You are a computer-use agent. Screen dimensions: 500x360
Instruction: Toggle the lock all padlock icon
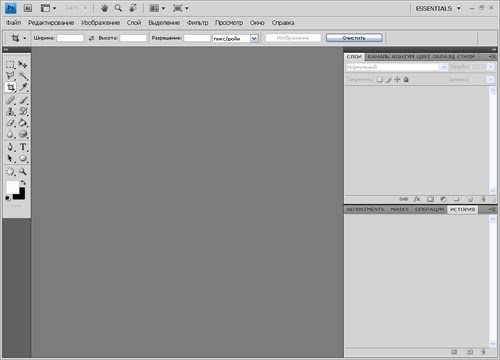[x=406, y=79]
